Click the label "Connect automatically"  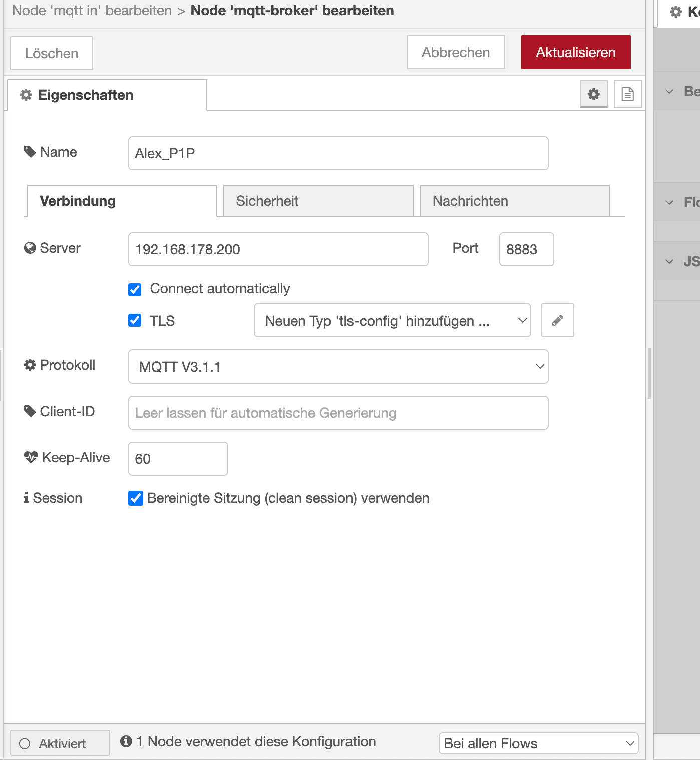coord(220,289)
